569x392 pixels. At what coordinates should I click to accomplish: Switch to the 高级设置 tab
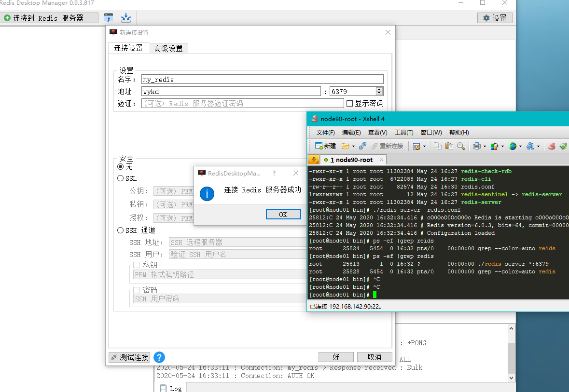point(168,48)
